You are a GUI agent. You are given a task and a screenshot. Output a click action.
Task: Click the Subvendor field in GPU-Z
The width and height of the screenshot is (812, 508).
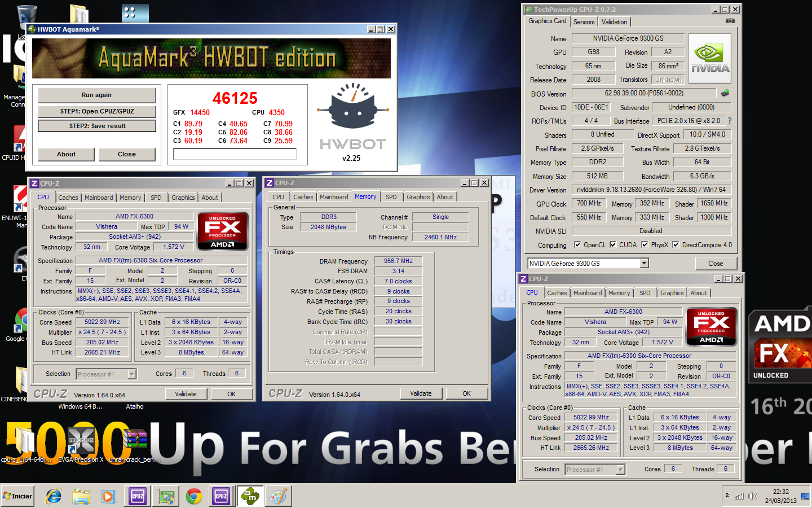[691, 107]
